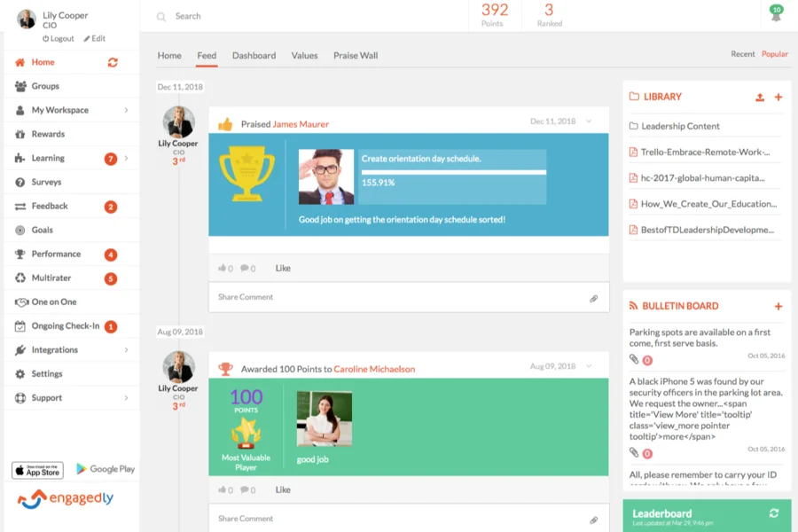Image resolution: width=798 pixels, height=532 pixels.
Task: Attach file to Caroline Michaelson post comment
Action: [593, 520]
